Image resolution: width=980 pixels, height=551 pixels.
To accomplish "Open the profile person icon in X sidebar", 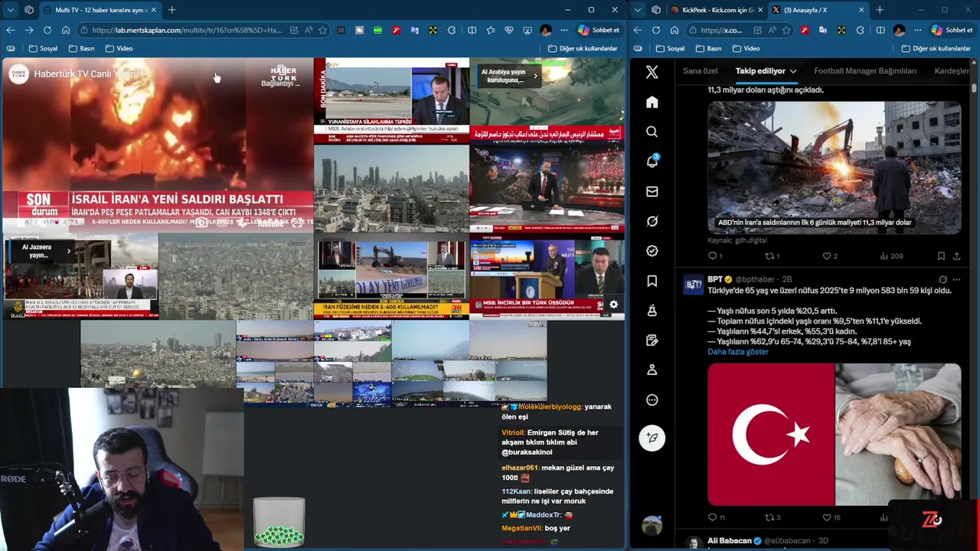I will [652, 370].
